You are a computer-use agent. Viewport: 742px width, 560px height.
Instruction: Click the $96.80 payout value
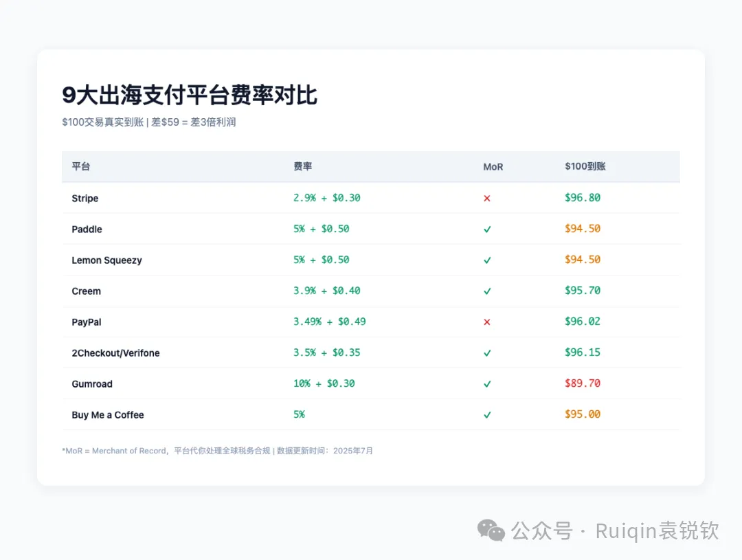tap(583, 198)
